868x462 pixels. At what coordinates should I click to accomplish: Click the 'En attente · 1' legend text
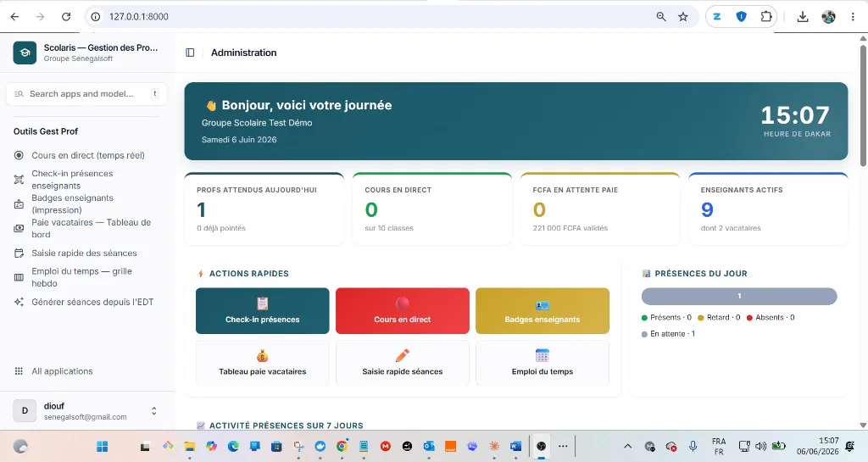672,334
